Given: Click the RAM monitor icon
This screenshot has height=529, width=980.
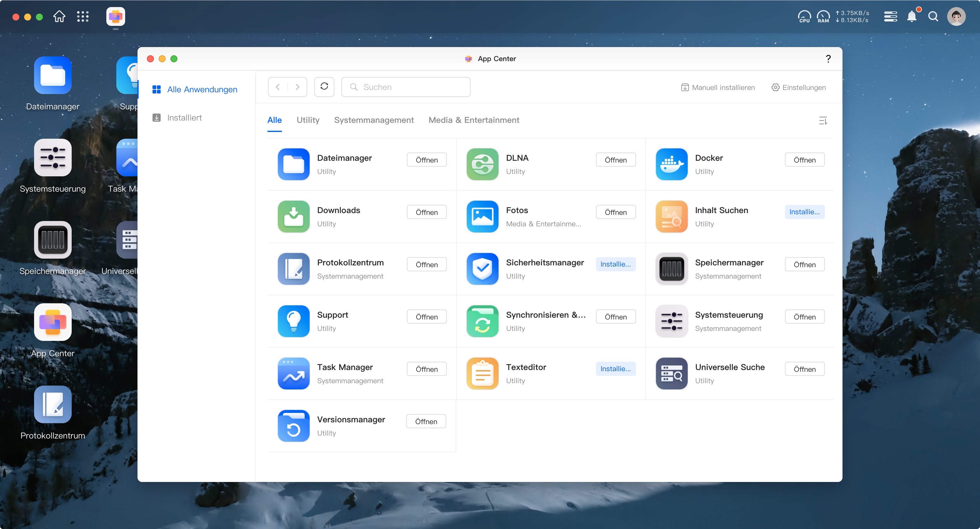Looking at the screenshot, I should (823, 16).
